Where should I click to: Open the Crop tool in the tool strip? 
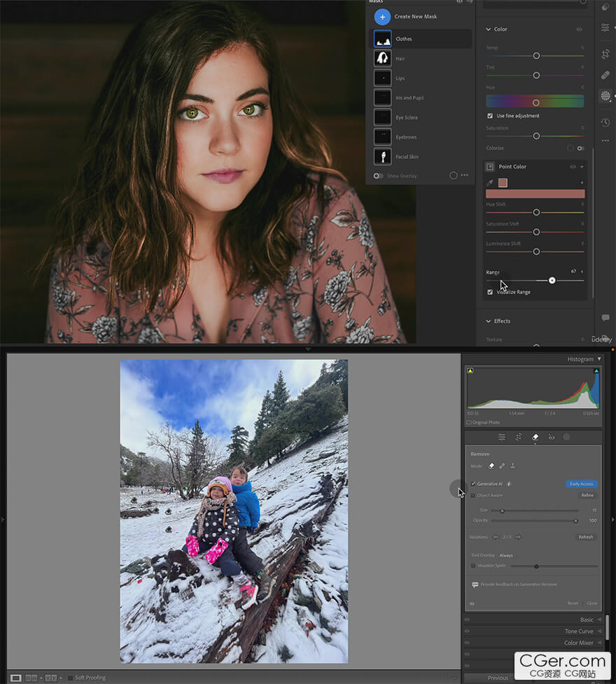coord(518,437)
